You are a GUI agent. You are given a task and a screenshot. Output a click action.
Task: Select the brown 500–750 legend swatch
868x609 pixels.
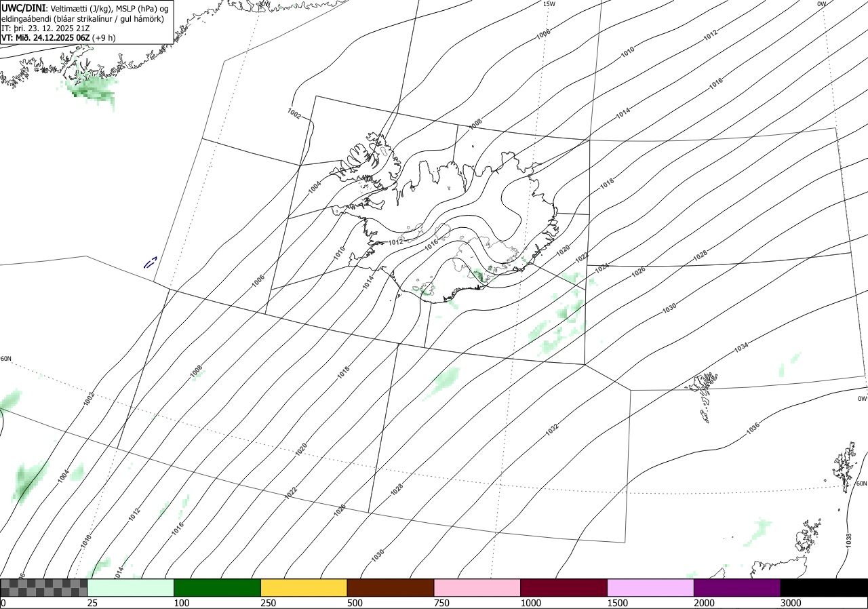click(x=391, y=587)
